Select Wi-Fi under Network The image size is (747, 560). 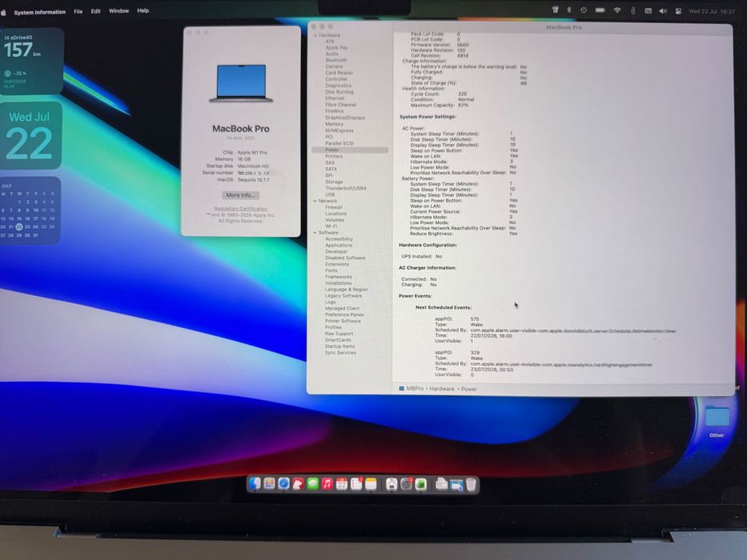pos(331,226)
